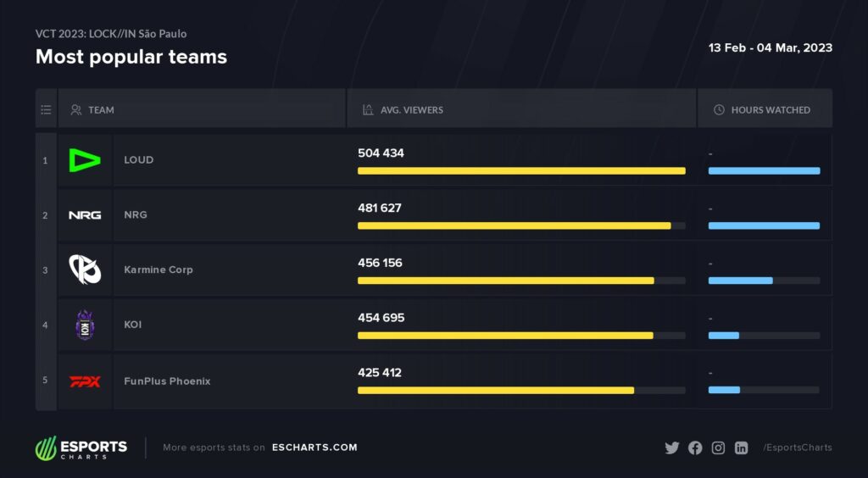This screenshot has height=478, width=868.
Task: Open the Instagram social icon
Action: tap(718, 447)
